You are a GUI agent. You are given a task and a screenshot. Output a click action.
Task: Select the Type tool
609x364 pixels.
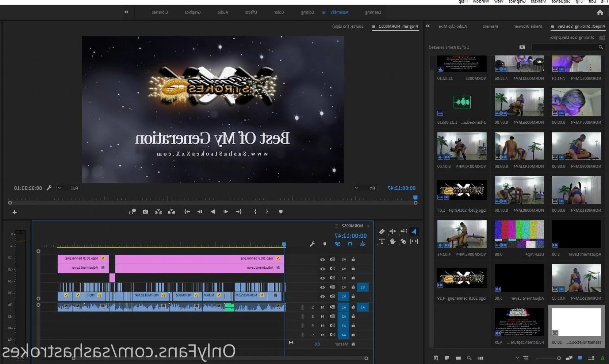click(382, 241)
